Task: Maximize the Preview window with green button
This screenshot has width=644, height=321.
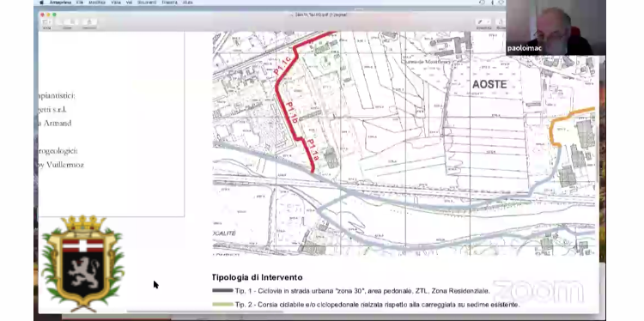Action: coord(54,15)
